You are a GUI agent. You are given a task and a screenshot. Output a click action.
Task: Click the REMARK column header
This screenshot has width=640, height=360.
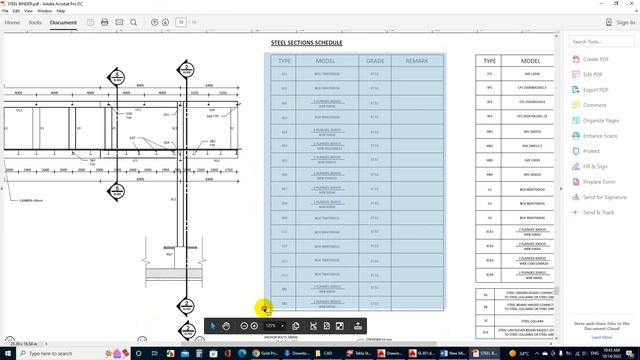coord(417,60)
